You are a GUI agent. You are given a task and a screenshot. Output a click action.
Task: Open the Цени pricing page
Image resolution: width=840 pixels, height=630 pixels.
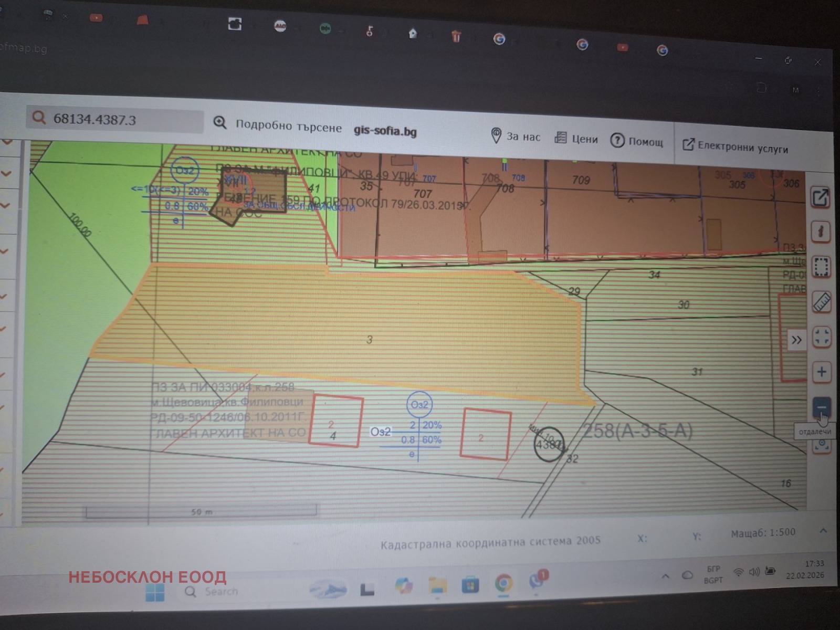[576, 139]
